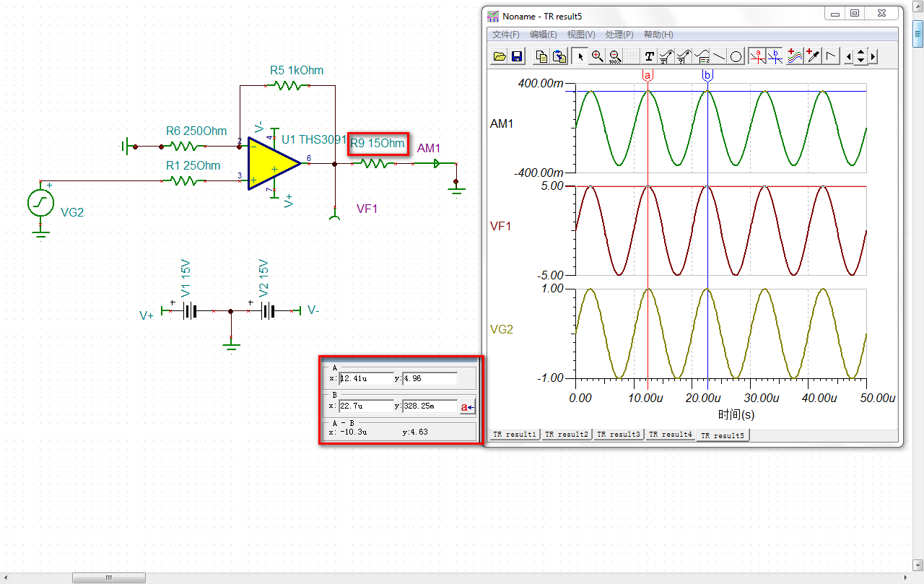Viewport: 924px width, 584px height.
Task: Toggle cursor a in the toolbar
Action: pyautogui.click(x=757, y=56)
